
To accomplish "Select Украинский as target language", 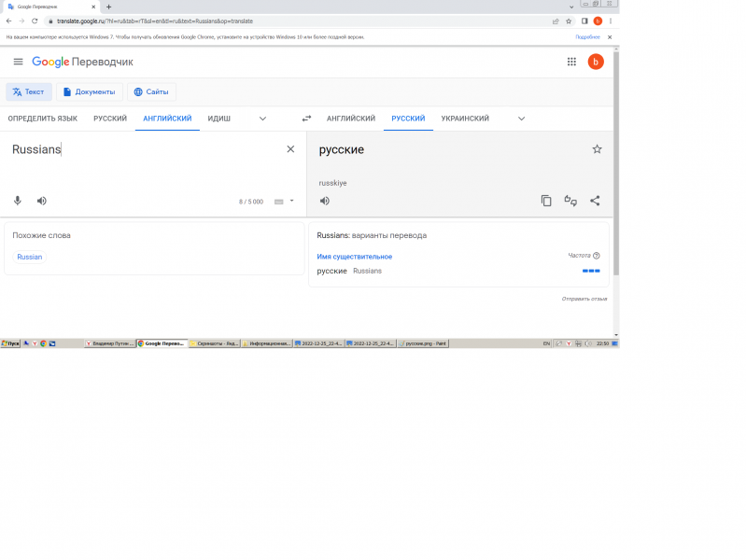I will point(465,119).
